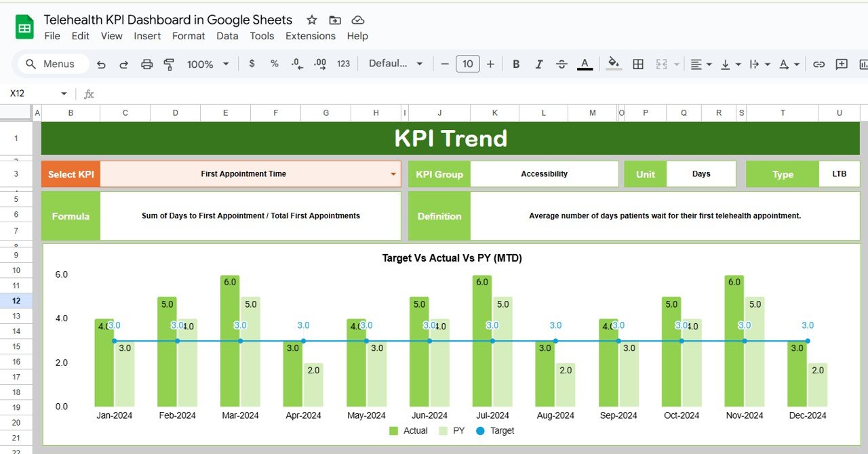Expand the zoom level 100% dropdown
This screenshot has height=454, width=868.
pyautogui.click(x=208, y=64)
